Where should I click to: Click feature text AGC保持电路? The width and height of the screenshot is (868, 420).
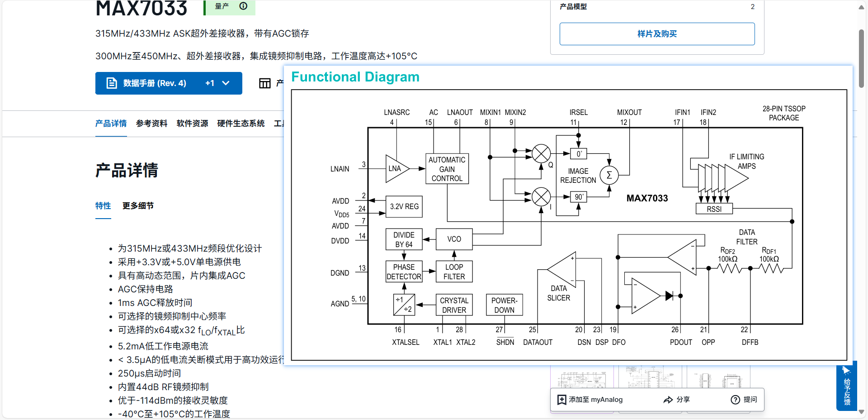click(x=146, y=289)
